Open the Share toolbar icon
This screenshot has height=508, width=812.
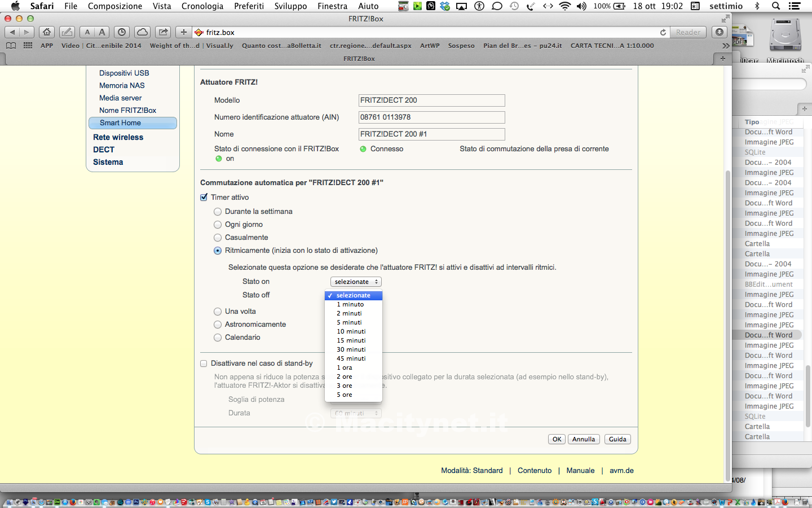pos(163,32)
